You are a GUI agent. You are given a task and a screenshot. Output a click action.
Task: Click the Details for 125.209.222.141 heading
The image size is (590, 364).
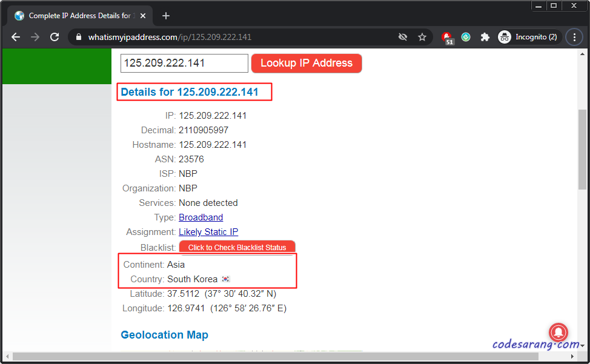click(x=190, y=92)
